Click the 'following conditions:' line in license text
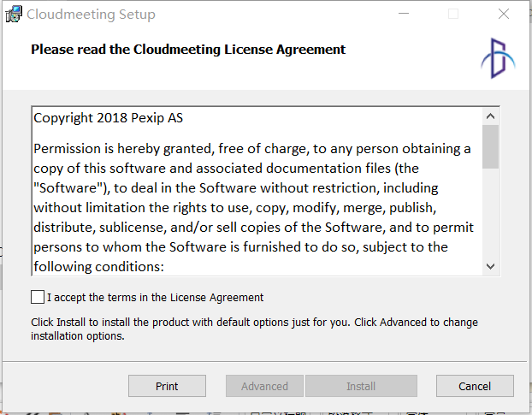Screen dimensions: 532x415 click(x=98, y=267)
